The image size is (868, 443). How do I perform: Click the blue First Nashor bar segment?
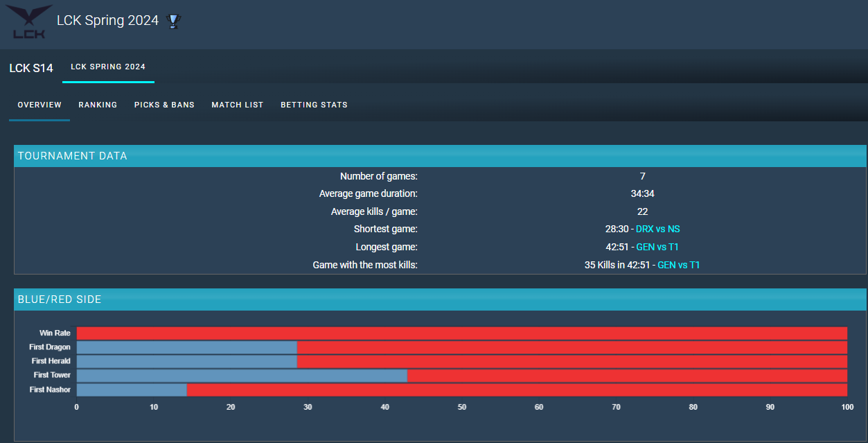pyautogui.click(x=132, y=390)
